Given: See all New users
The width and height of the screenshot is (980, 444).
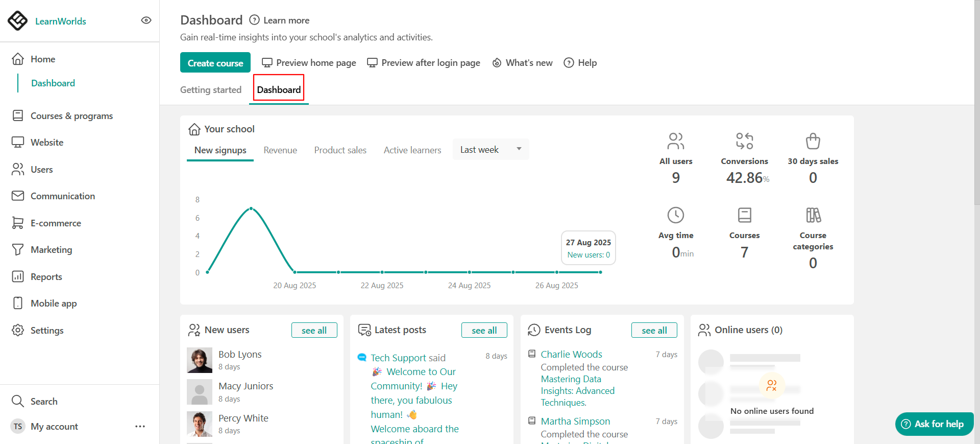Looking at the screenshot, I should pyautogui.click(x=314, y=331).
